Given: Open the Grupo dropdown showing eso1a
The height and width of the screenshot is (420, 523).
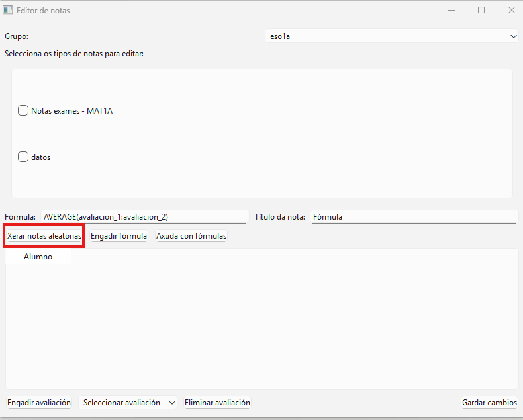Looking at the screenshot, I should click(x=392, y=37).
